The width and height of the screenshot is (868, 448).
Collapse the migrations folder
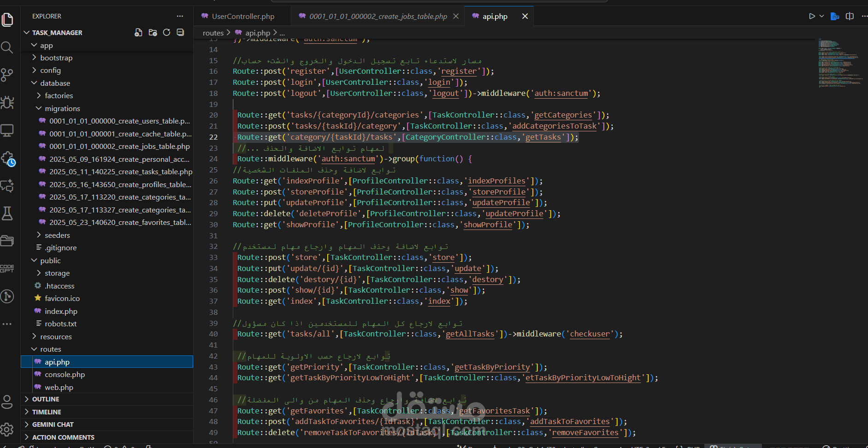(x=63, y=108)
